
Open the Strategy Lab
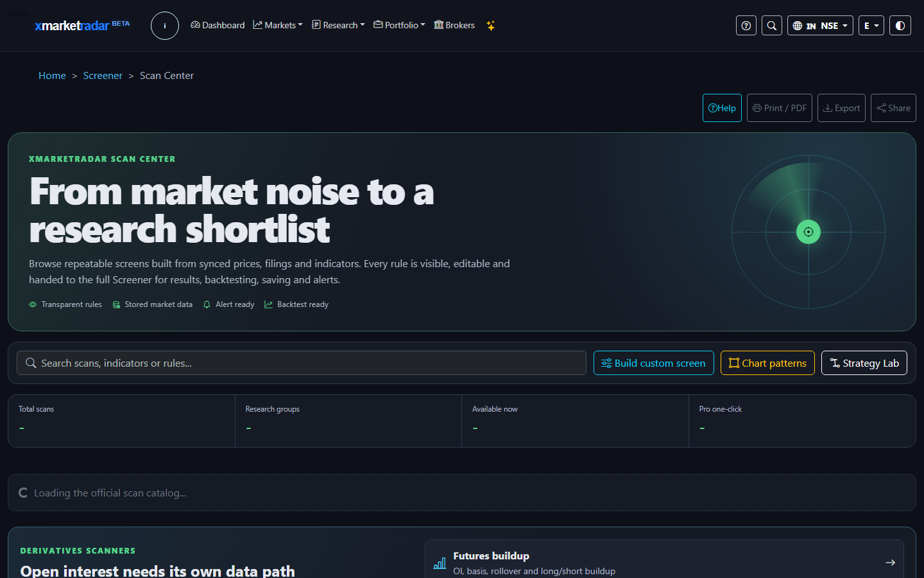pyautogui.click(x=864, y=363)
